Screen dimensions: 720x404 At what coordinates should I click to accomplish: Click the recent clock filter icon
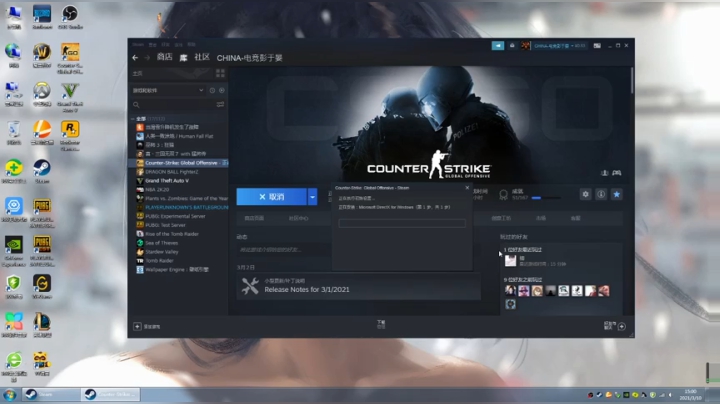point(212,90)
